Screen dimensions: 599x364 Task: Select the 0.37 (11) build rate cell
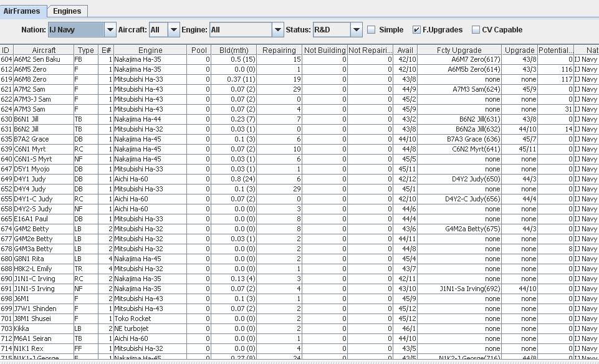click(x=234, y=79)
